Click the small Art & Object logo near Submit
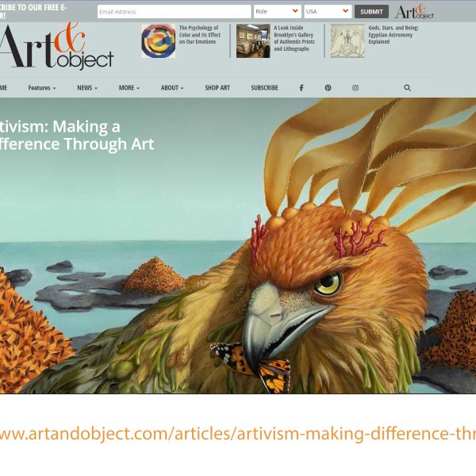 tap(414, 12)
